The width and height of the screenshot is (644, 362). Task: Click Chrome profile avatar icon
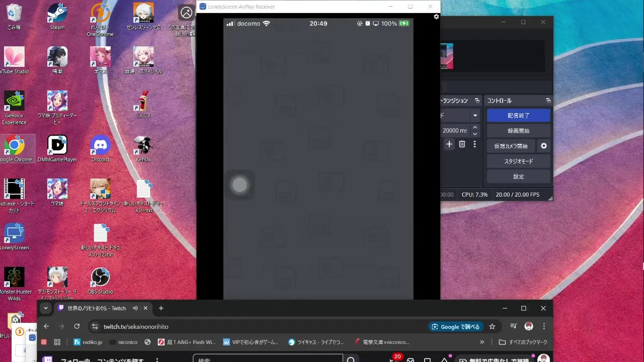(x=528, y=326)
